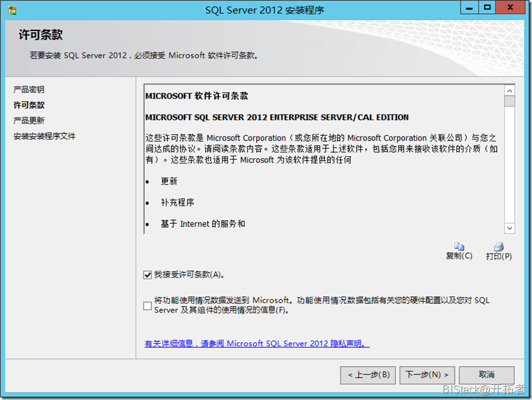Select 产品更新 step in sidebar
This screenshot has width=532, height=400.
pyautogui.click(x=29, y=121)
